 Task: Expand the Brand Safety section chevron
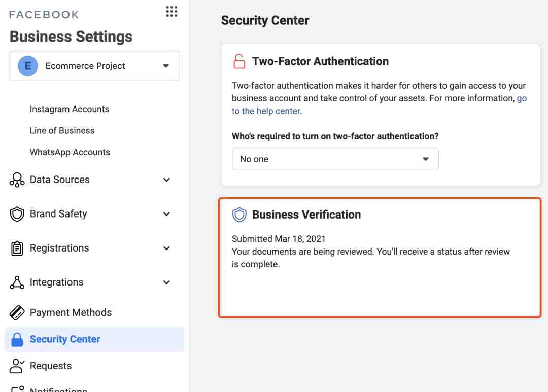(x=166, y=214)
